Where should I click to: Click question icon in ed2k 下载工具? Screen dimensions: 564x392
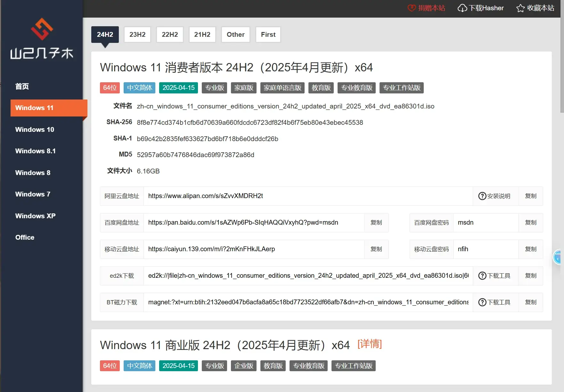(x=482, y=276)
